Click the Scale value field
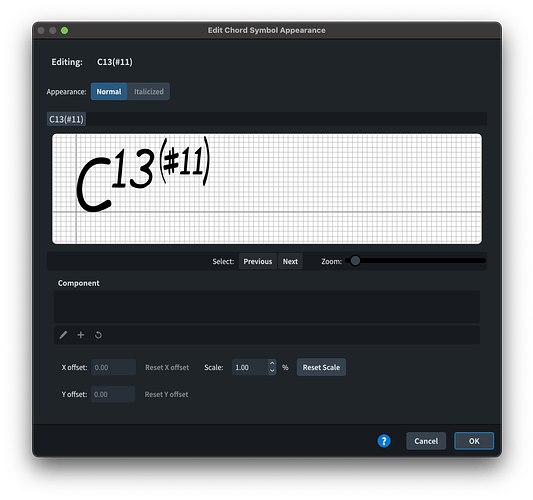Screen dimensions: 533x500 [x=250, y=367]
